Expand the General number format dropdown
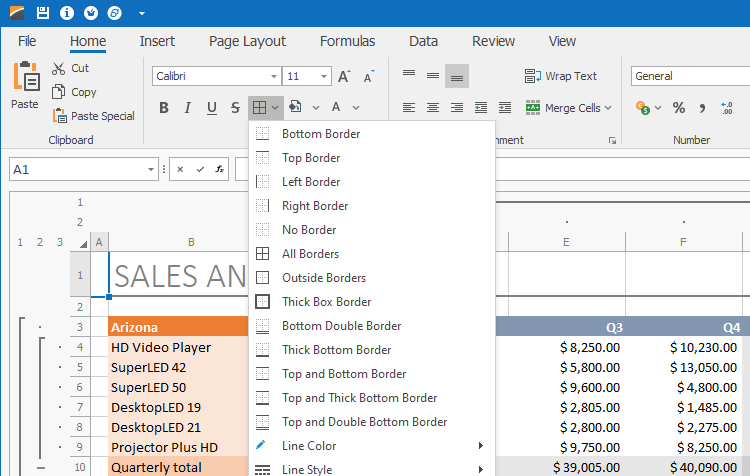This screenshot has width=750, height=476. coord(688,76)
